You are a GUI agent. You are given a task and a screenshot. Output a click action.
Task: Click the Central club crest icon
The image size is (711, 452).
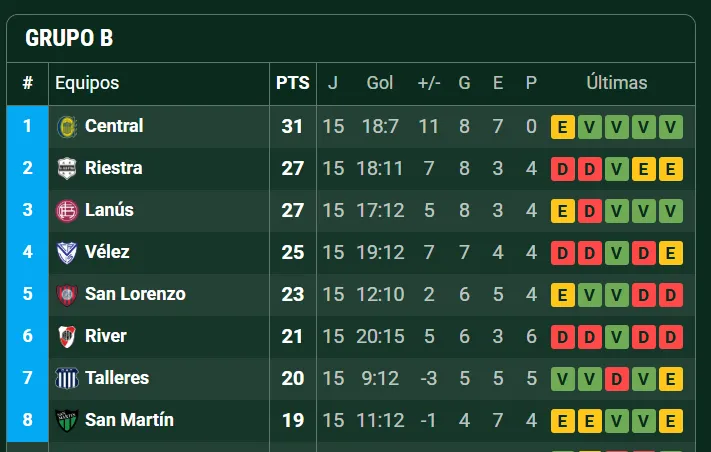[x=66, y=127]
